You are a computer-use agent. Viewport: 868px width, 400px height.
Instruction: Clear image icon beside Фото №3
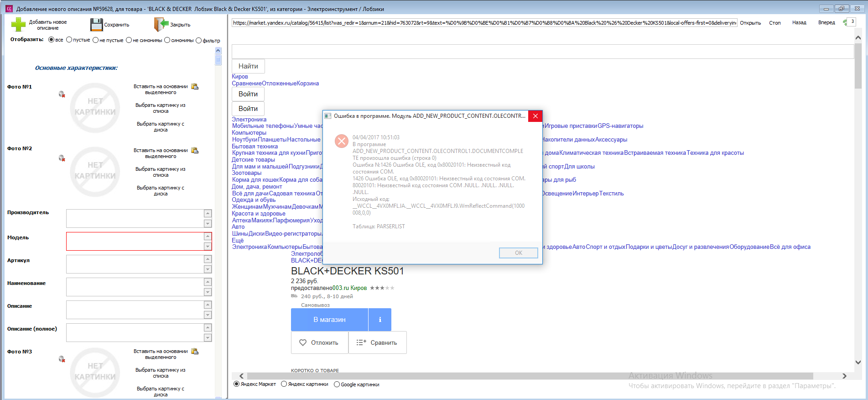[x=62, y=359]
